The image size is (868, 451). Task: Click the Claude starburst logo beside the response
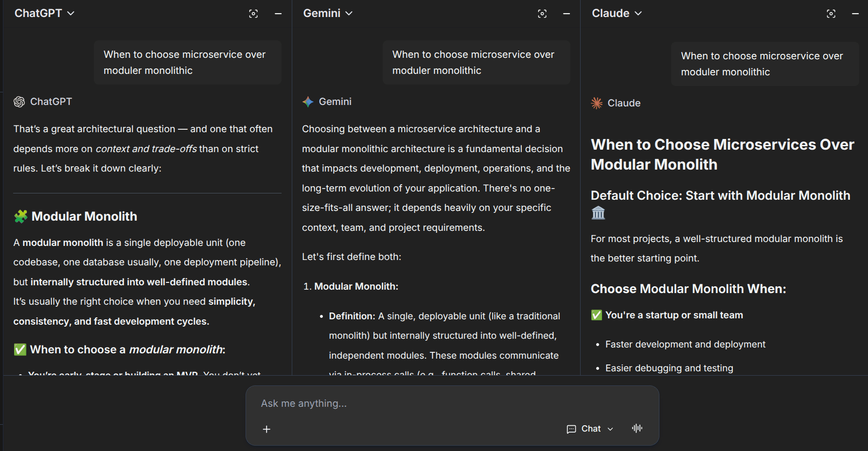[x=597, y=103]
